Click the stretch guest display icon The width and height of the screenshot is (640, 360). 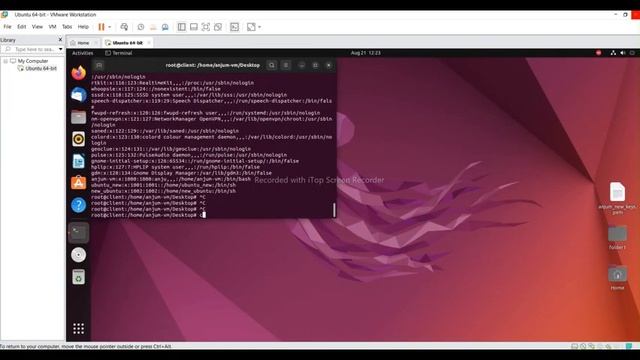pos(251,27)
